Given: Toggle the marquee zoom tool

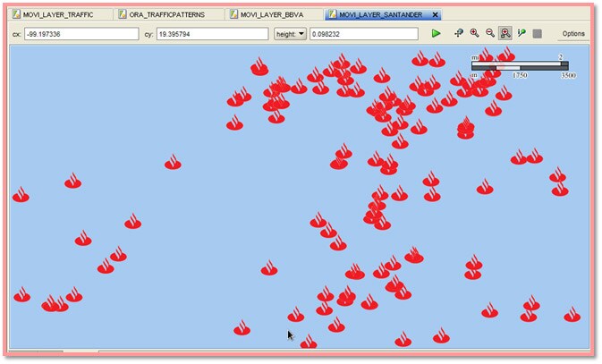Looking at the screenshot, I should [x=505, y=33].
